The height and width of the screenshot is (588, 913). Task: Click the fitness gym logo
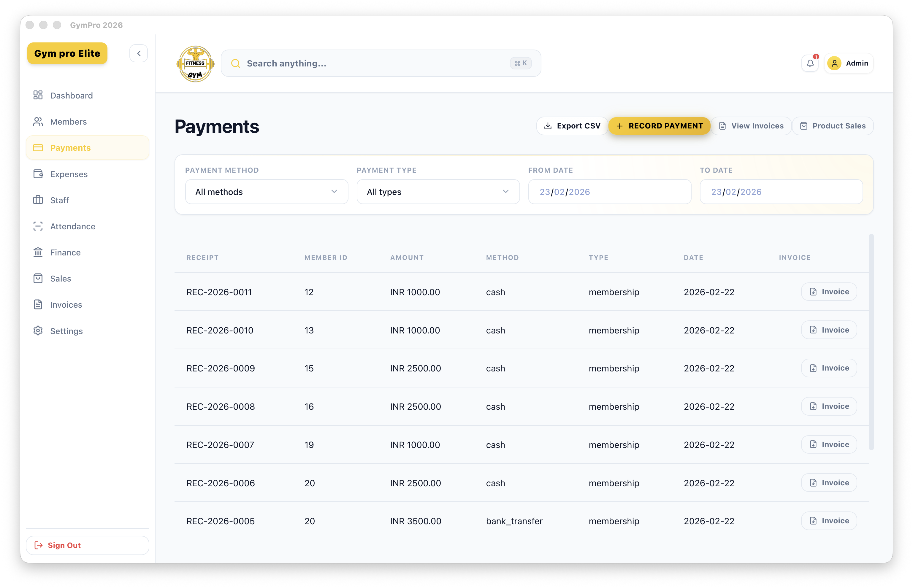tap(195, 63)
